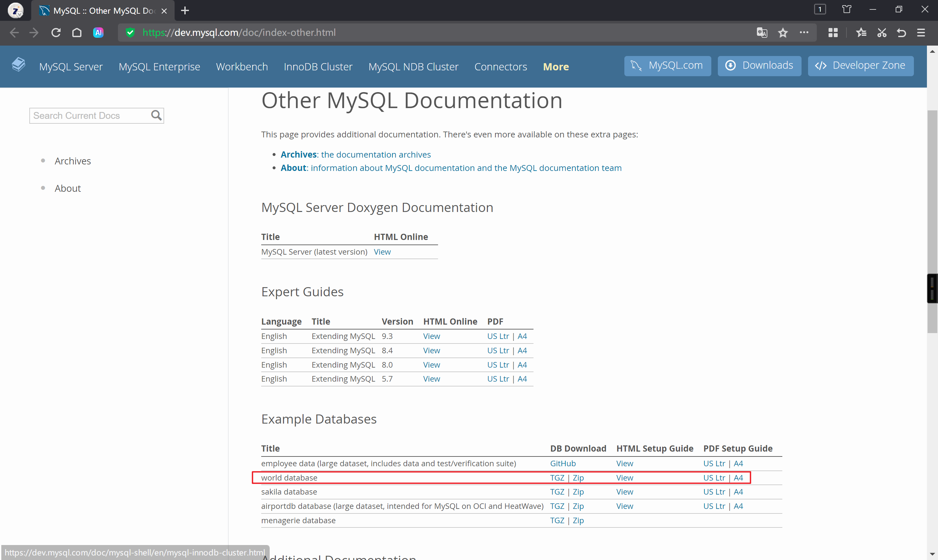938x560 pixels.
Task: Download airportdb database Zip
Action: click(578, 506)
